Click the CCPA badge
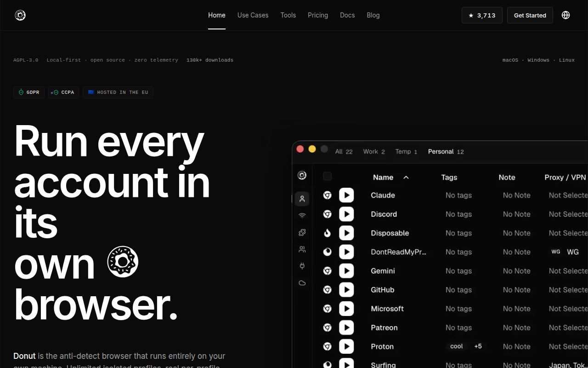The width and height of the screenshot is (588, 368). pyautogui.click(x=63, y=92)
